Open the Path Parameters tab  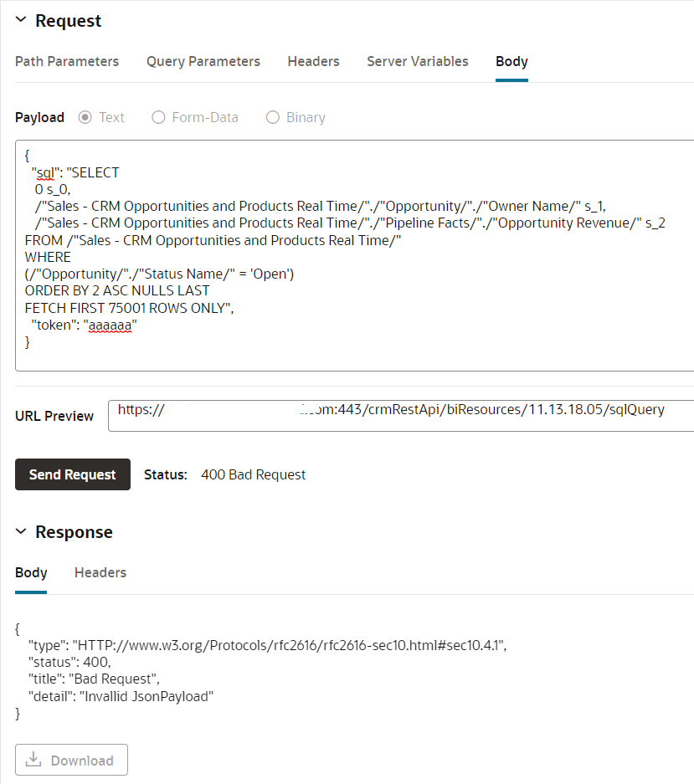pyautogui.click(x=67, y=62)
